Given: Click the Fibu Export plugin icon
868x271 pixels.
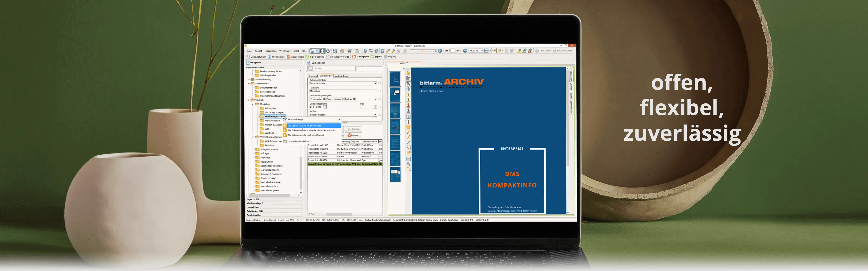Looking at the screenshot, I should pyautogui.click(x=537, y=51).
